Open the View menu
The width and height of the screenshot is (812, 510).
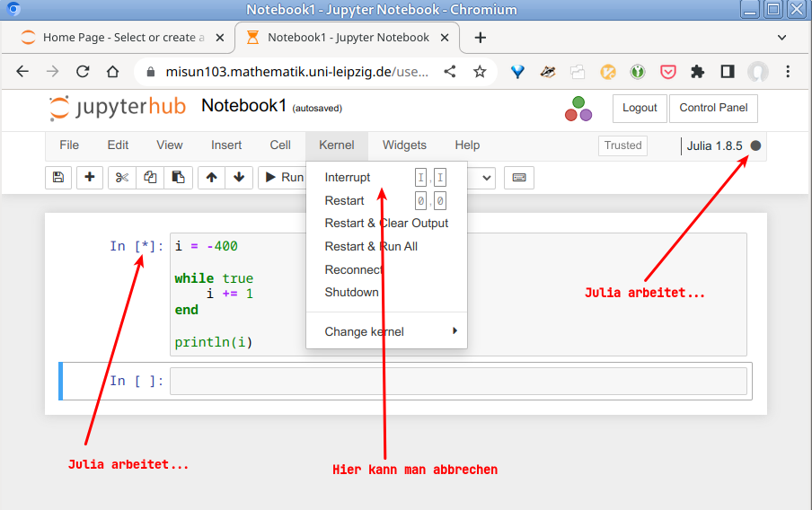pyautogui.click(x=170, y=145)
